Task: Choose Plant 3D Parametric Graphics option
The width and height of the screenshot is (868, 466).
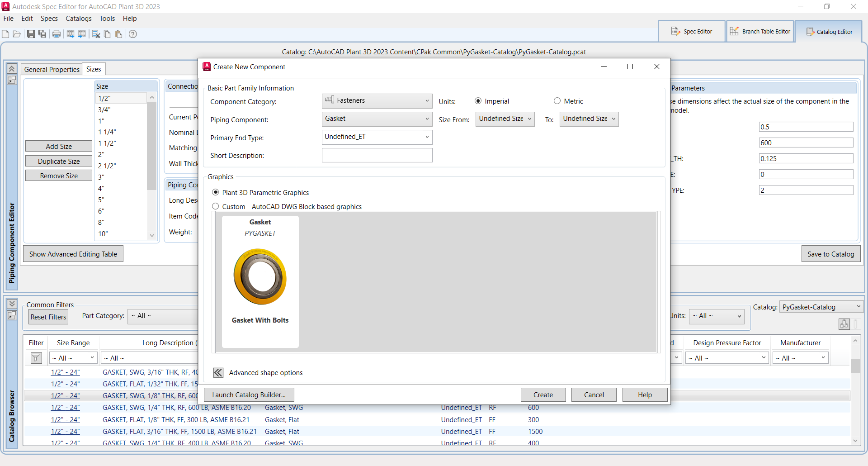Action: [216, 192]
